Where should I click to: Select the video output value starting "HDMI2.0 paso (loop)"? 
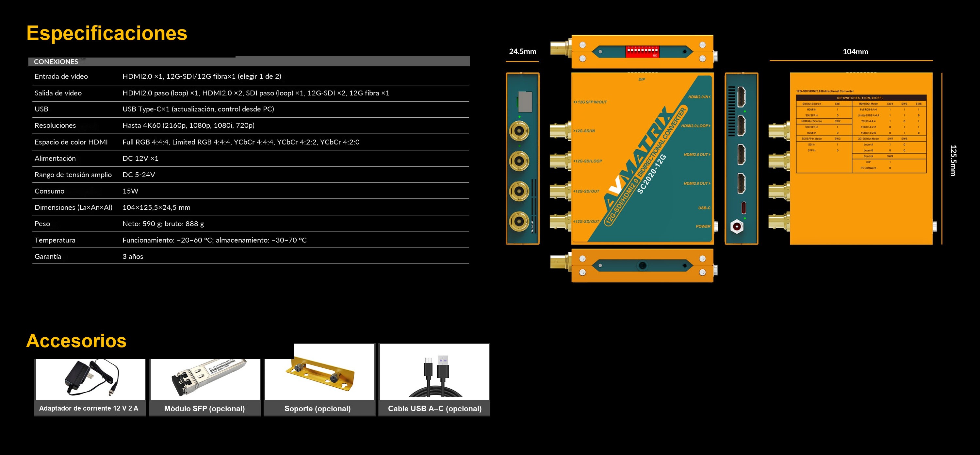point(256,93)
